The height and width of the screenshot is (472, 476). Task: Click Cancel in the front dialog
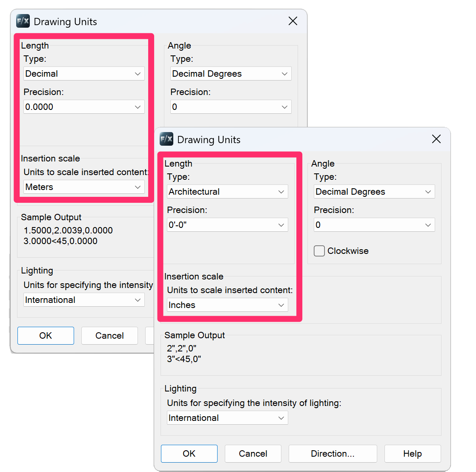pos(253,454)
